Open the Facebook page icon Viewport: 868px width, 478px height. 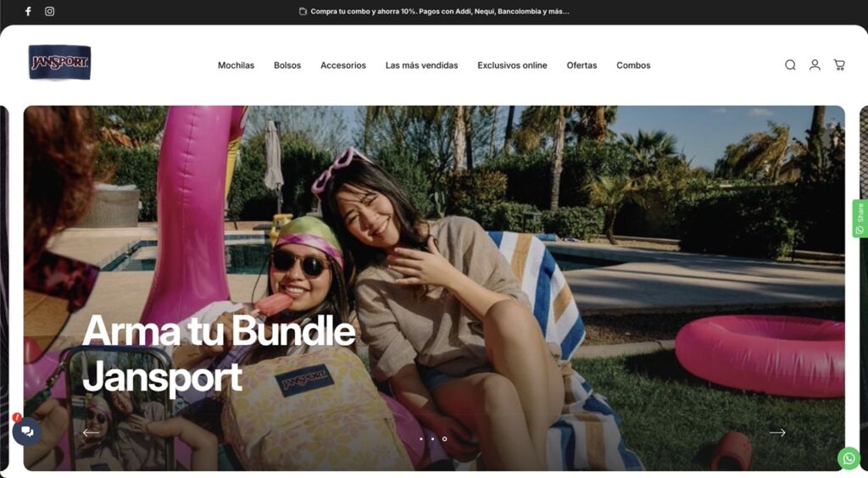[x=28, y=11]
